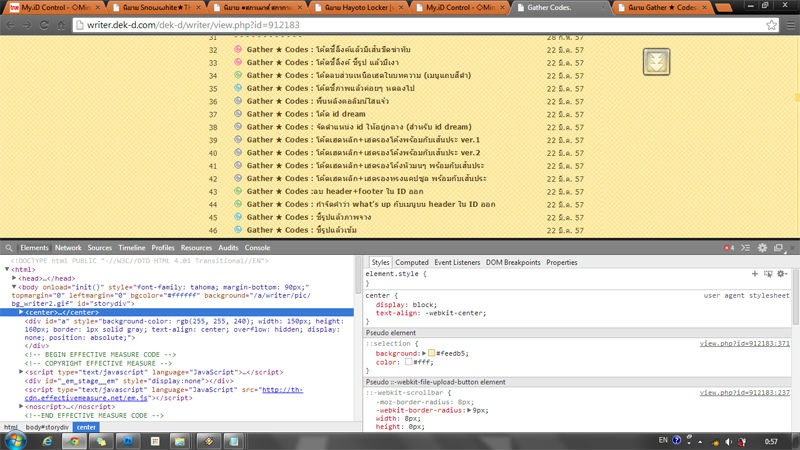
Task: Click the red error count indicator in DevTools
Action: click(x=729, y=248)
